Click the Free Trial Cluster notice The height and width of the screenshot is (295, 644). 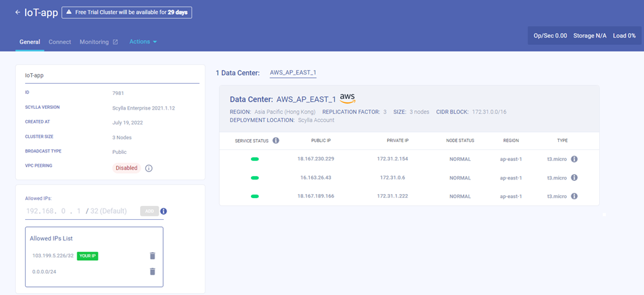127,13
